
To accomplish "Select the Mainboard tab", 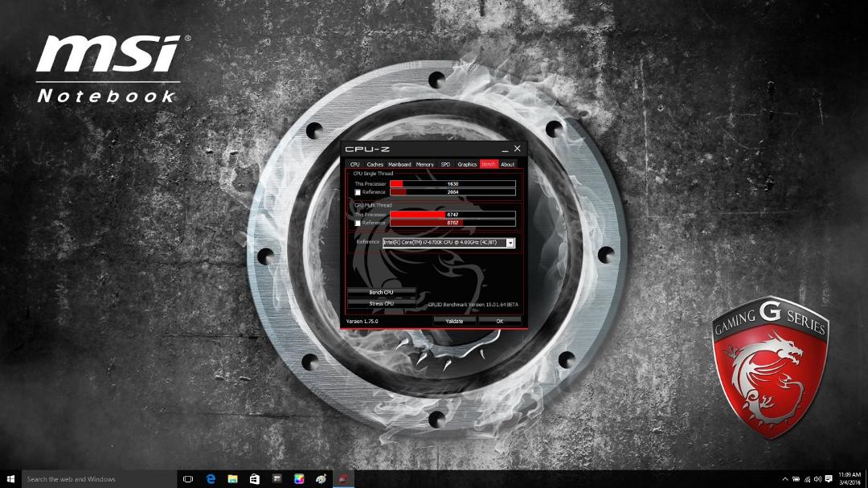I will click(399, 165).
